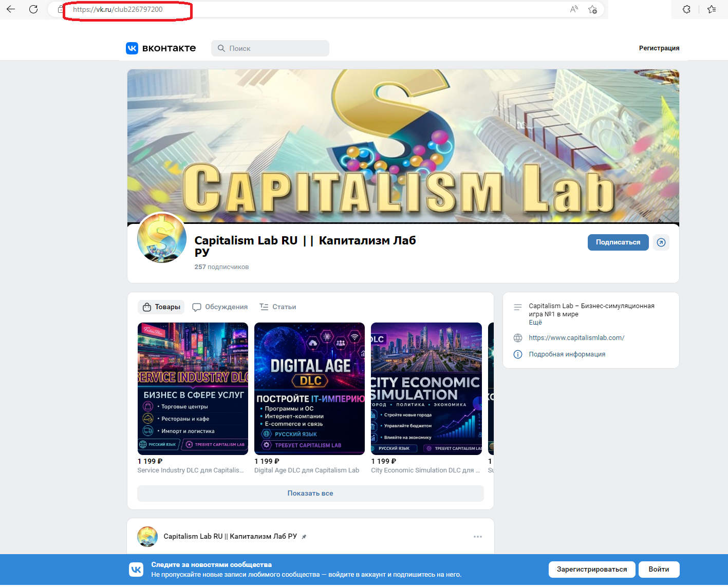The image size is (728, 587).
Task: Open the City Economic Simulation DLC image
Action: [x=426, y=389]
